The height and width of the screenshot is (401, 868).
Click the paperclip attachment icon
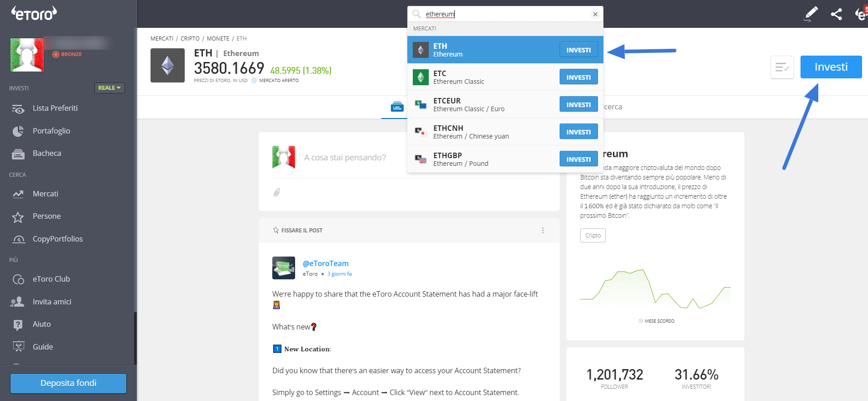coord(277,192)
